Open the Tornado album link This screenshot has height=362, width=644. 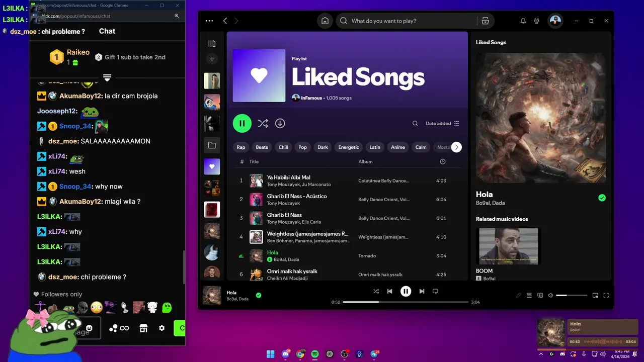367,256
